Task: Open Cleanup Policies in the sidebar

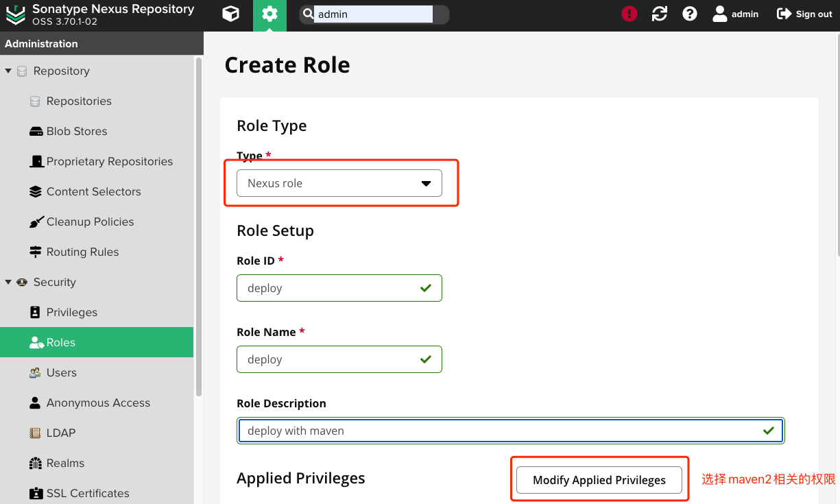Action: pos(90,222)
